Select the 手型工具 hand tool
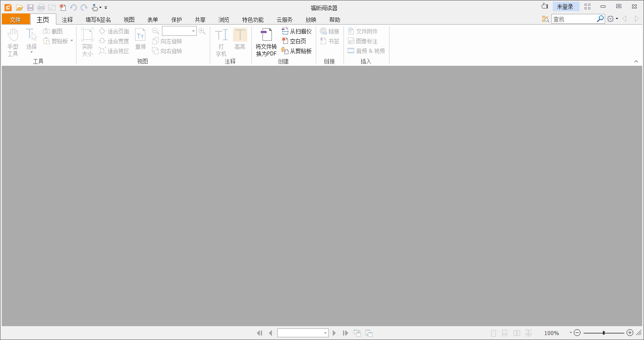This screenshot has height=340, width=644. (13, 42)
